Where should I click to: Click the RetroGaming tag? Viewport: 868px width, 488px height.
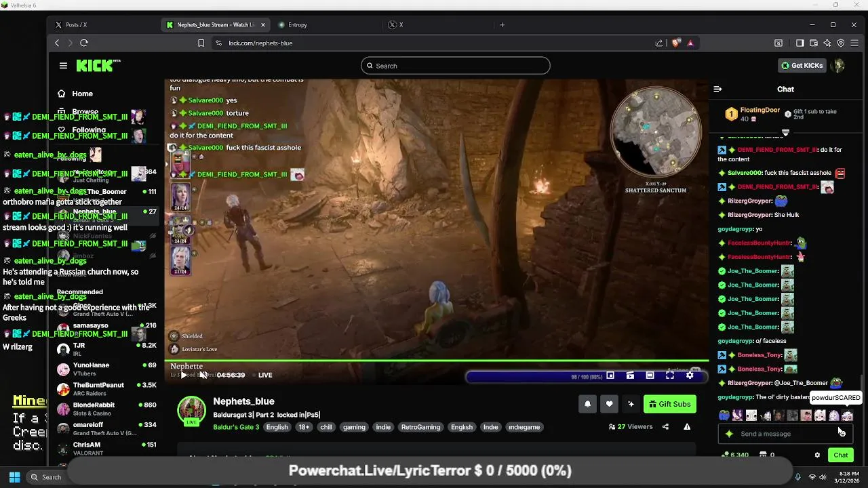(x=420, y=427)
